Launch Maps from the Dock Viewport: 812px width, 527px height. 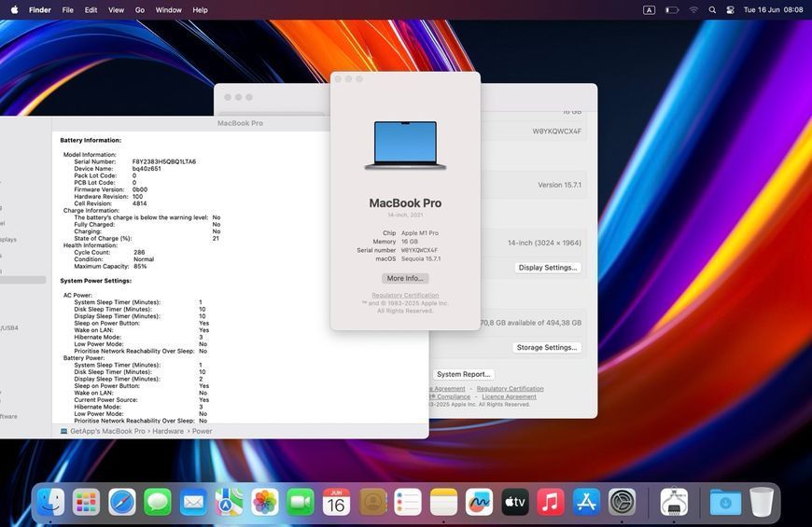(229, 502)
